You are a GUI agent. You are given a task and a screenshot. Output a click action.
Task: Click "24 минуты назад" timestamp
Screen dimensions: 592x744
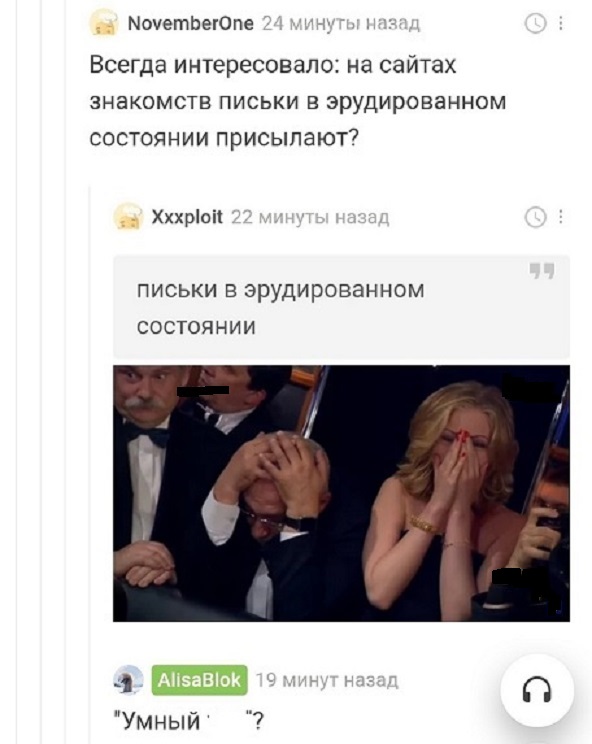[x=341, y=23]
